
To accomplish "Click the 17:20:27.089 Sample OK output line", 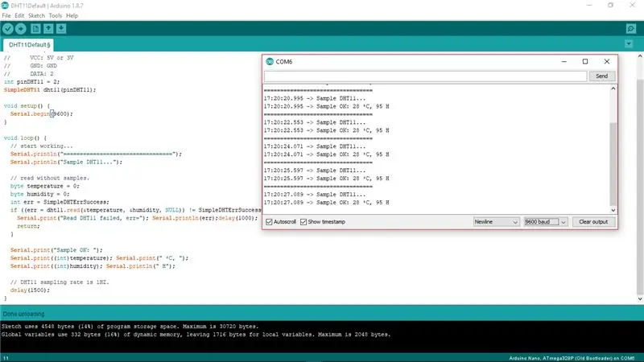I will (x=326, y=203).
